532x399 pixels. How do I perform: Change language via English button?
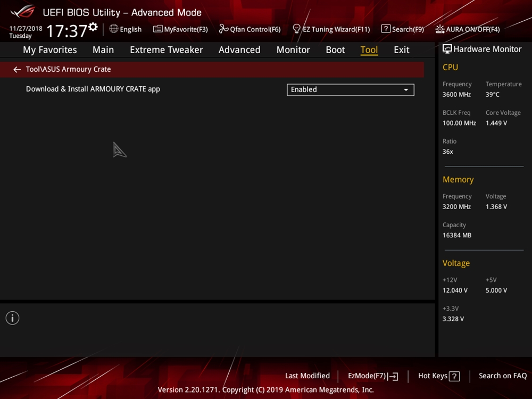[x=131, y=29]
